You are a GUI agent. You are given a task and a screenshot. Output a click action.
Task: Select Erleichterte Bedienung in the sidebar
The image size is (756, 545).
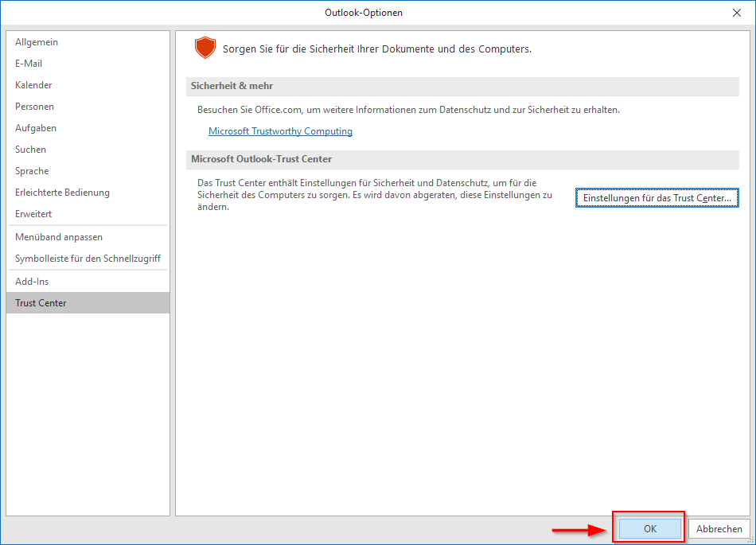(x=62, y=193)
